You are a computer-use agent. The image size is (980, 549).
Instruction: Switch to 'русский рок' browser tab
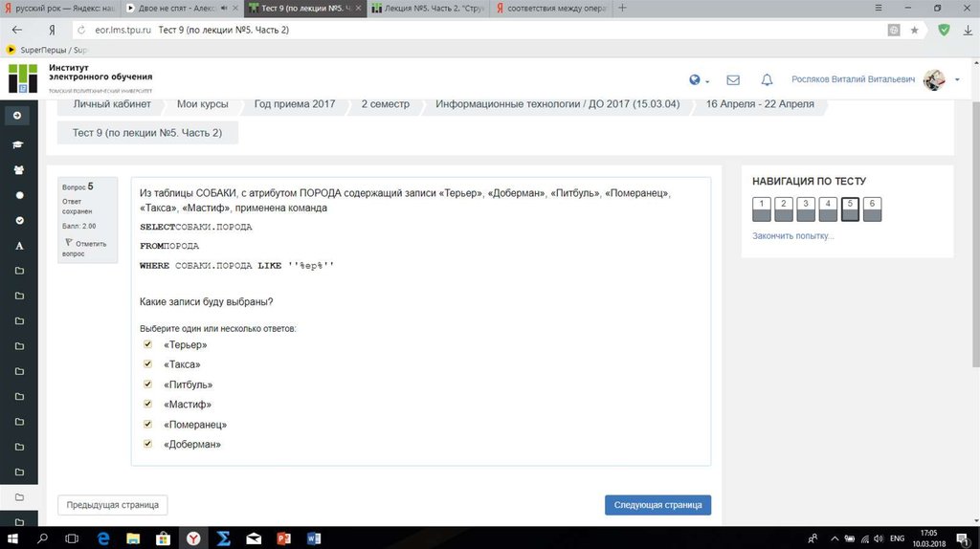click(60, 8)
